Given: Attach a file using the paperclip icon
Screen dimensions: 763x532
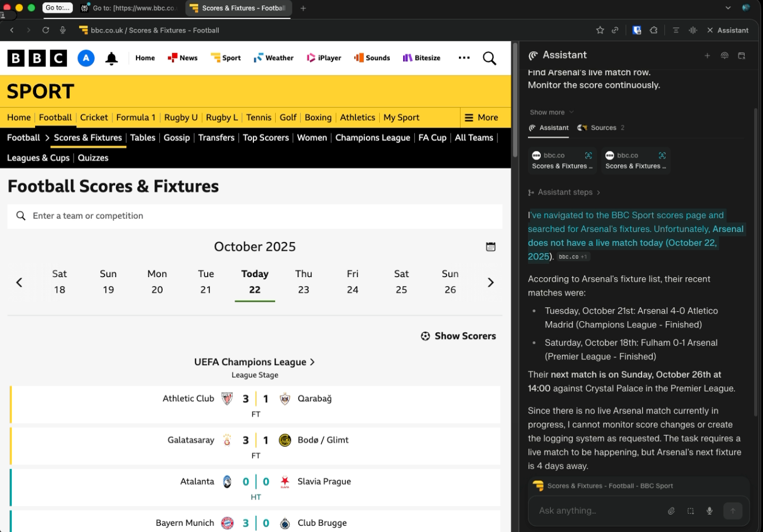Looking at the screenshot, I should coord(671,511).
